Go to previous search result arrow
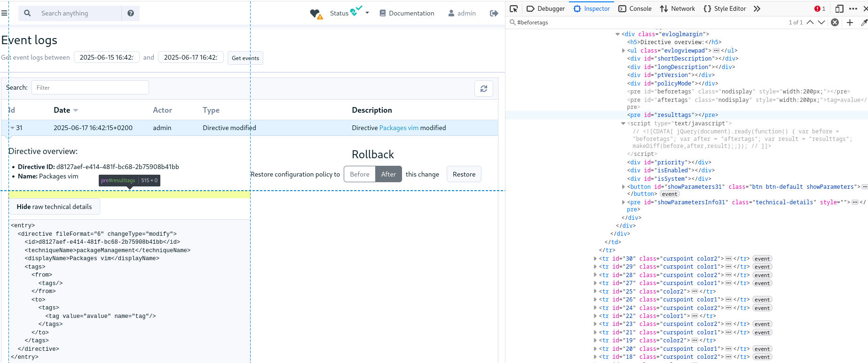The height and width of the screenshot is (363, 868). 810,22
